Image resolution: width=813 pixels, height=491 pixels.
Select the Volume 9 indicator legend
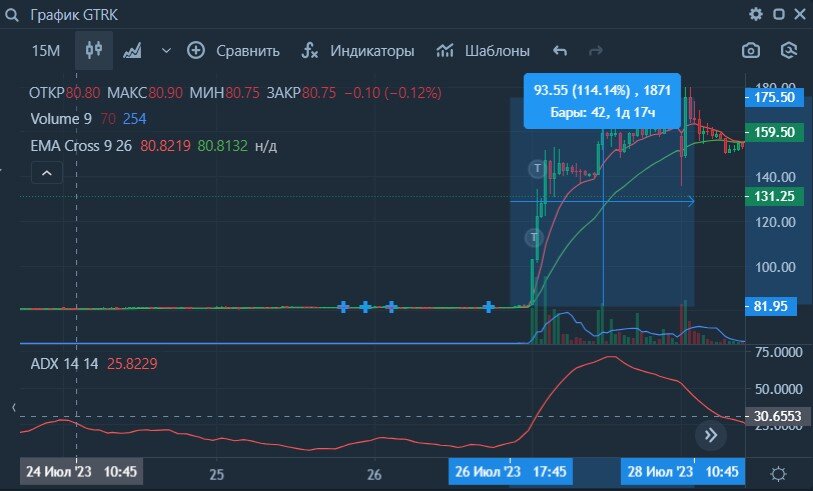(61, 119)
